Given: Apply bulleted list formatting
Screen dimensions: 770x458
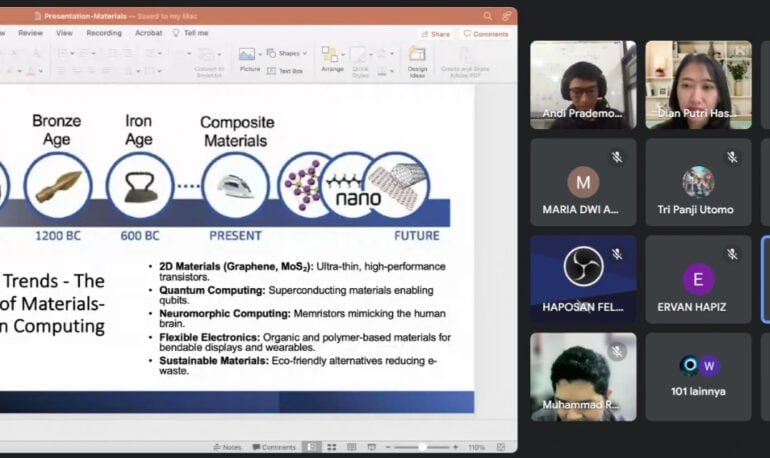Looking at the screenshot, I should (62, 53).
